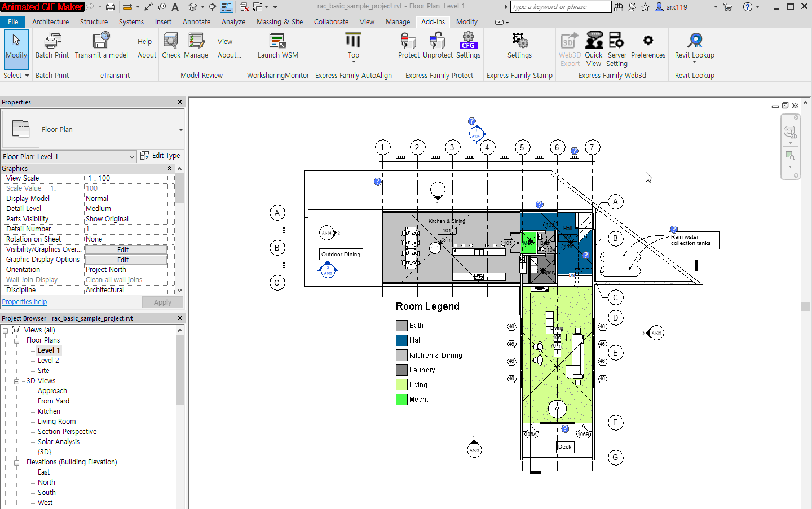
Task: Open the Collaborate ribbon tab
Action: (x=331, y=22)
